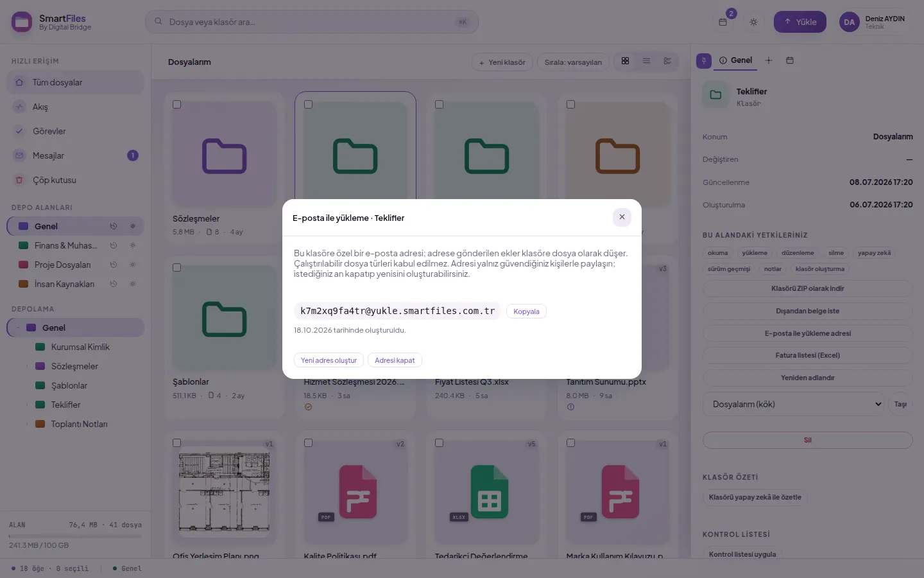Image resolution: width=924 pixels, height=578 pixels.
Task: Click the red Sil delete button
Action: (x=807, y=440)
